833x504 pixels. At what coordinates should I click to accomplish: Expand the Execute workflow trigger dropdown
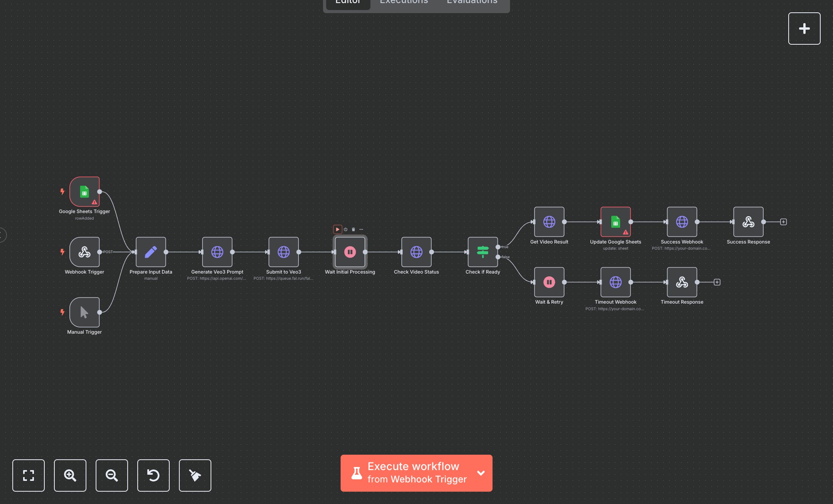click(x=481, y=473)
